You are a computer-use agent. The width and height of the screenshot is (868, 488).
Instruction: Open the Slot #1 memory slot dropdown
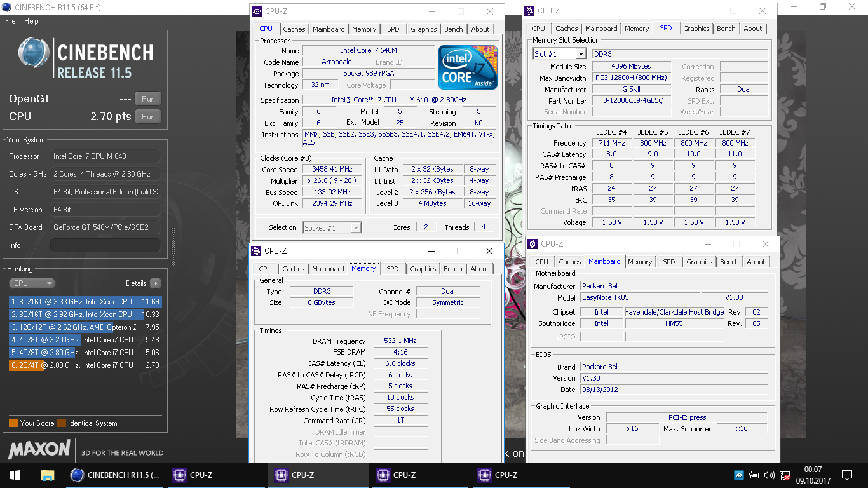click(559, 54)
